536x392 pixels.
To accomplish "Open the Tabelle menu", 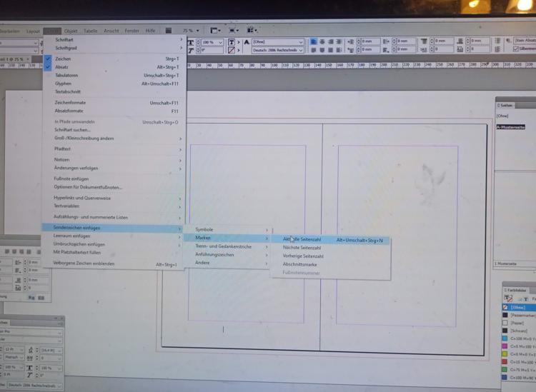I will (91, 31).
